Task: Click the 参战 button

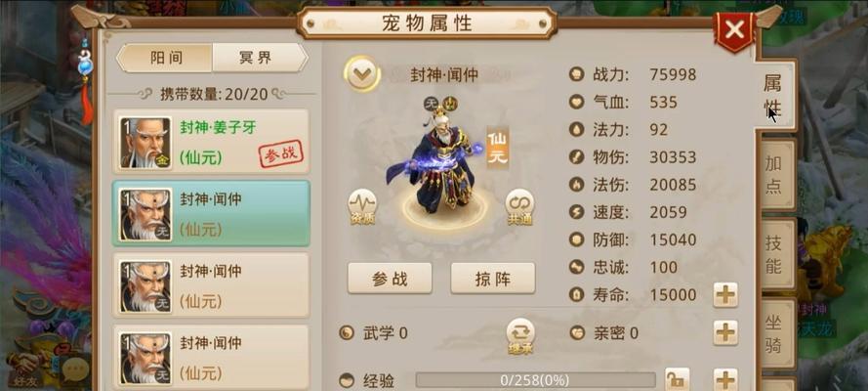Action: coord(390,279)
